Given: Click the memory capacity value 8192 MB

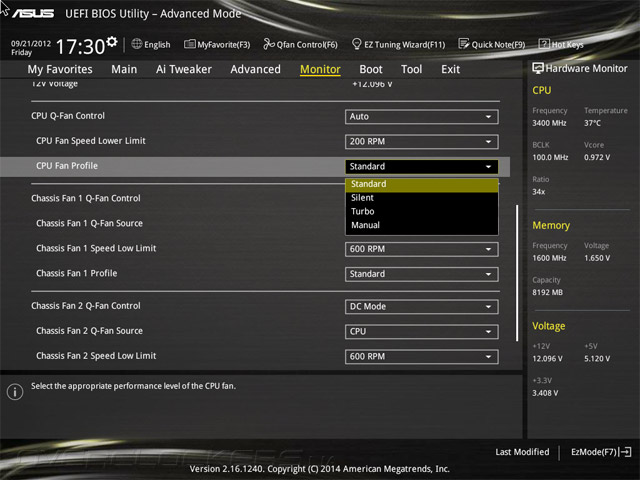Looking at the screenshot, I should [x=547, y=292].
